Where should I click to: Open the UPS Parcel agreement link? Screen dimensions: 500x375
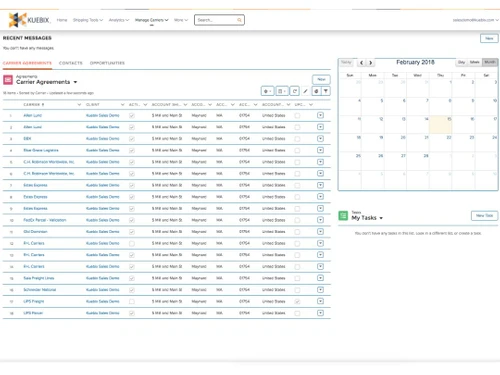point(33,313)
